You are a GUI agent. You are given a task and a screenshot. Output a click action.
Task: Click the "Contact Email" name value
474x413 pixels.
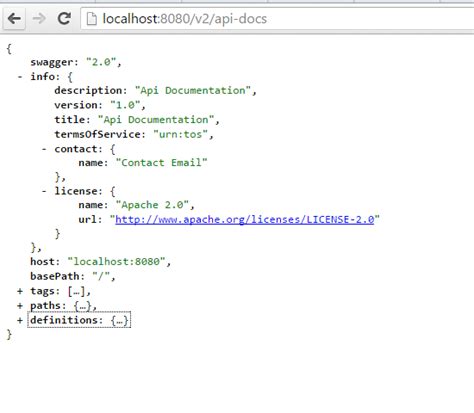point(161,163)
